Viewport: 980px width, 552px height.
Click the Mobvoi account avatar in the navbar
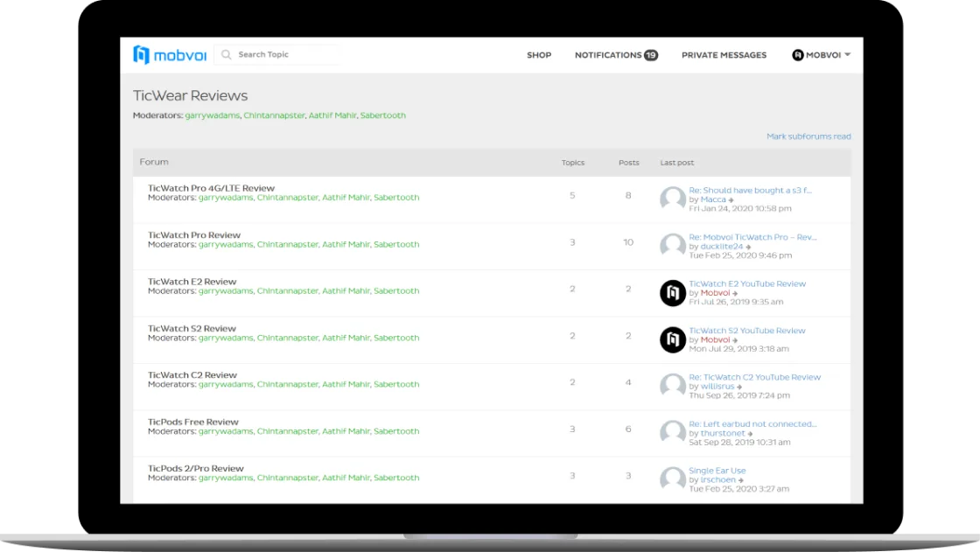796,54
